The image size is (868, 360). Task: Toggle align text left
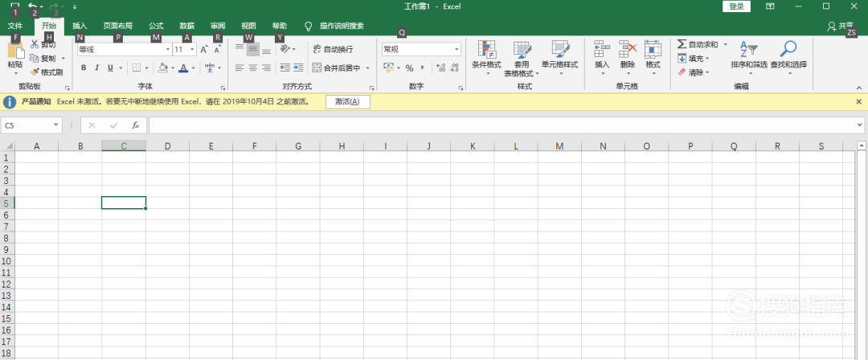click(240, 68)
